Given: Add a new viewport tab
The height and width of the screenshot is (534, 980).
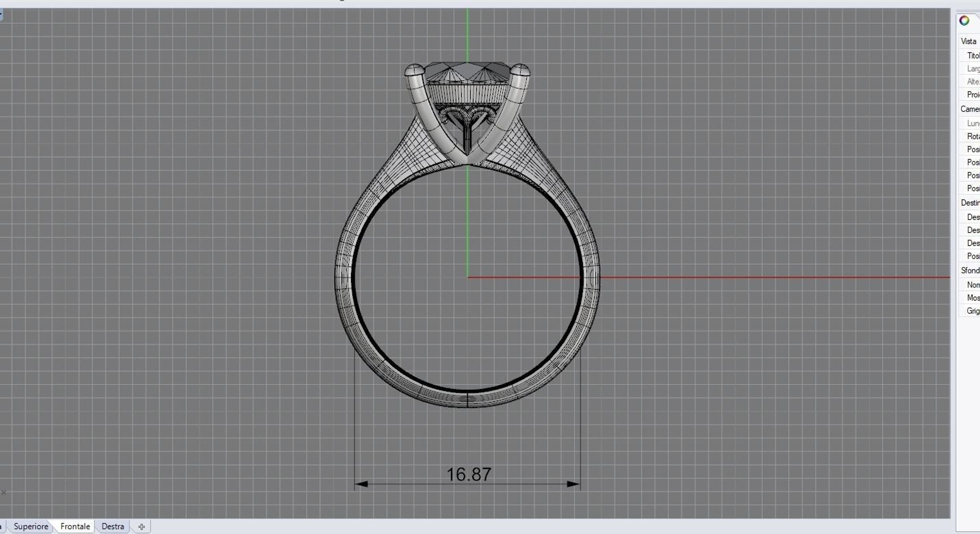Looking at the screenshot, I should tap(141, 527).
